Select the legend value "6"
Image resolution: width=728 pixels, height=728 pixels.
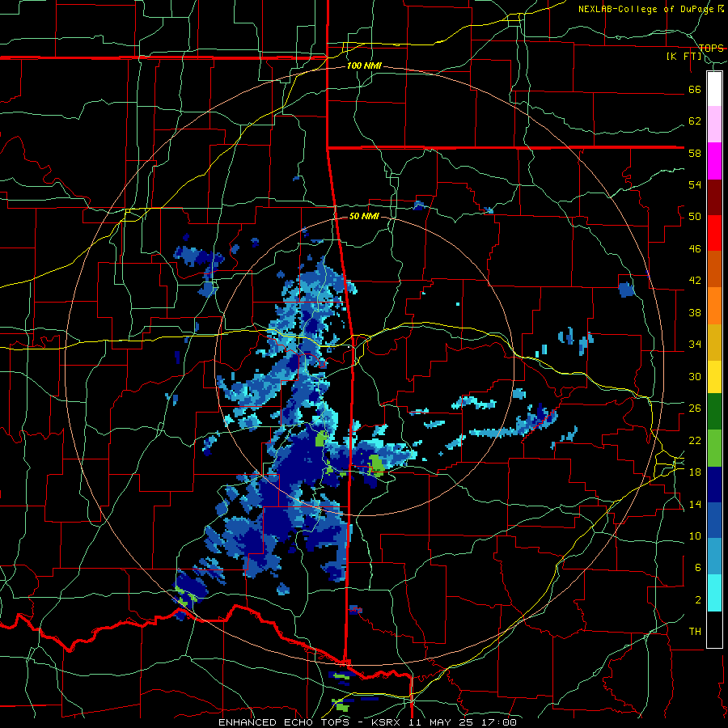coord(697,568)
